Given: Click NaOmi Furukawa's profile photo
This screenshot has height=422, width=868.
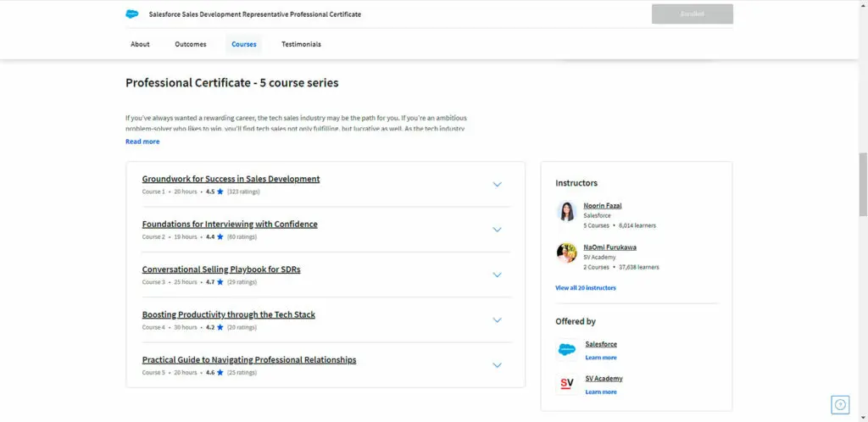Looking at the screenshot, I should (x=567, y=253).
